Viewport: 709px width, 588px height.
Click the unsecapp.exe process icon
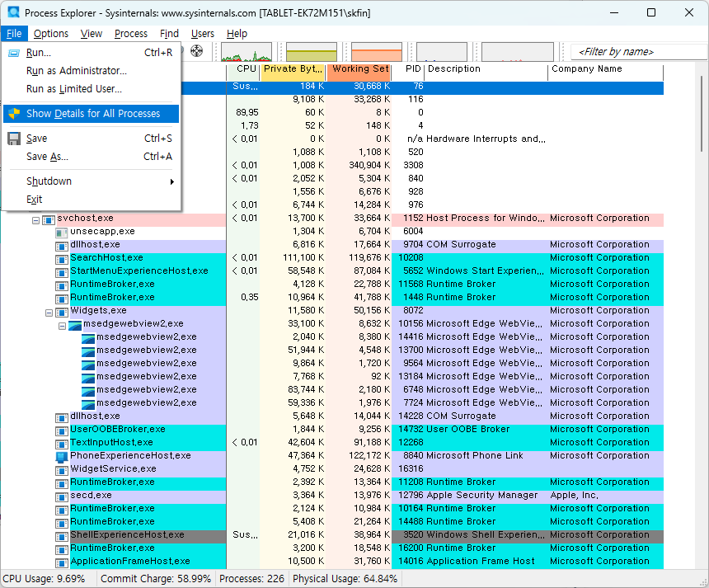click(x=62, y=233)
